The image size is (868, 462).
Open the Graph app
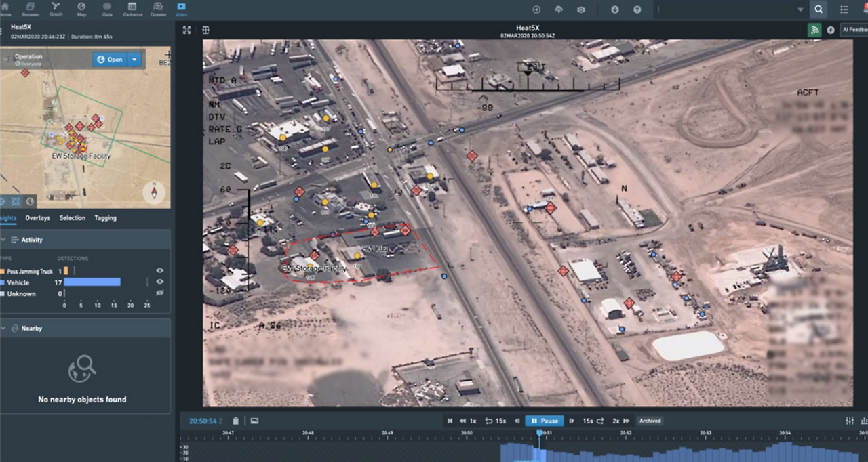coord(56,9)
